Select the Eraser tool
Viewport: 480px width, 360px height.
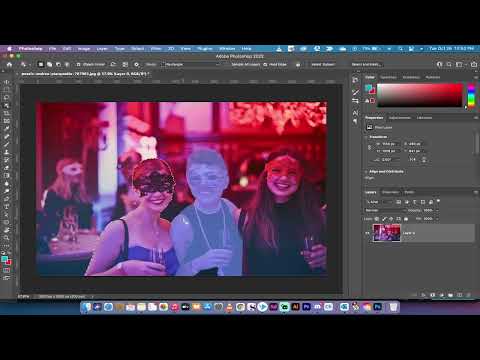[6, 168]
